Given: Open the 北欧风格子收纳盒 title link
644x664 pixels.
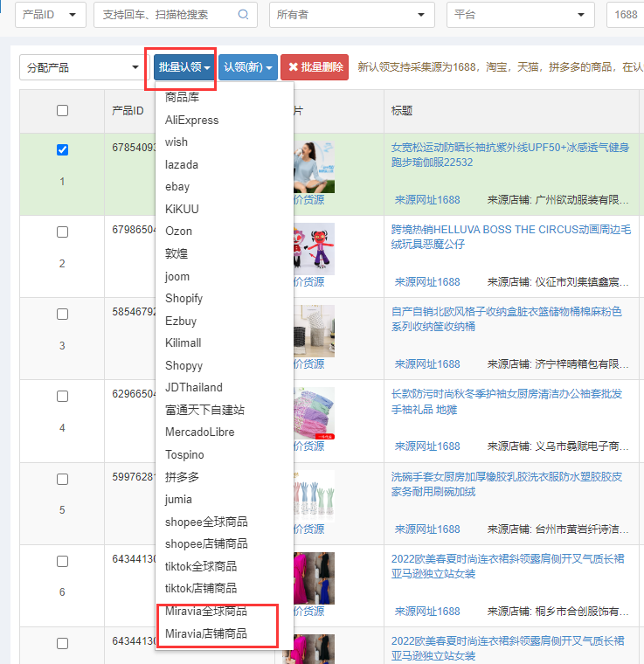Looking at the screenshot, I should point(507,319).
